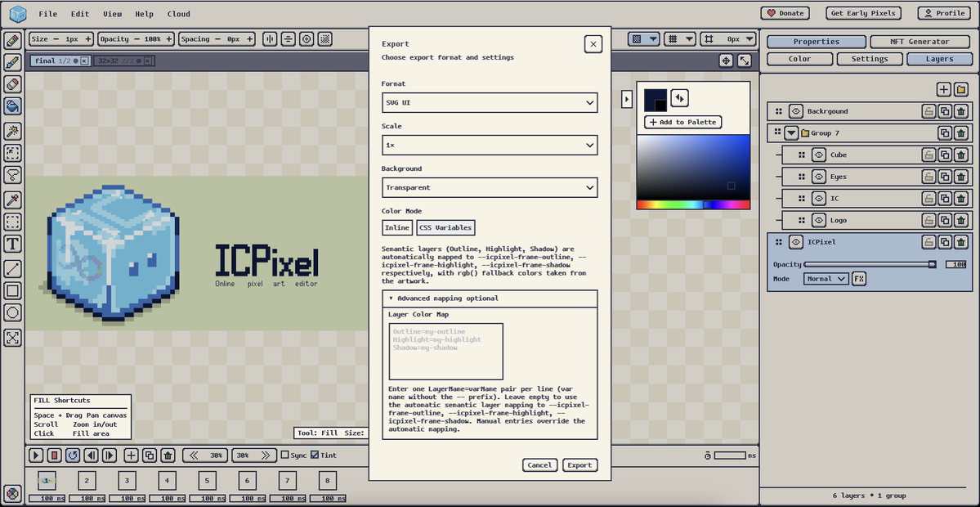The image size is (980, 507).
Task: Switch to the NFT Generator tab
Action: pos(921,42)
